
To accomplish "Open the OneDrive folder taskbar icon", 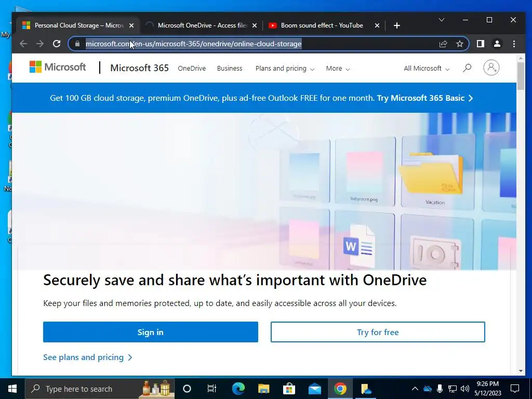I will (366, 389).
